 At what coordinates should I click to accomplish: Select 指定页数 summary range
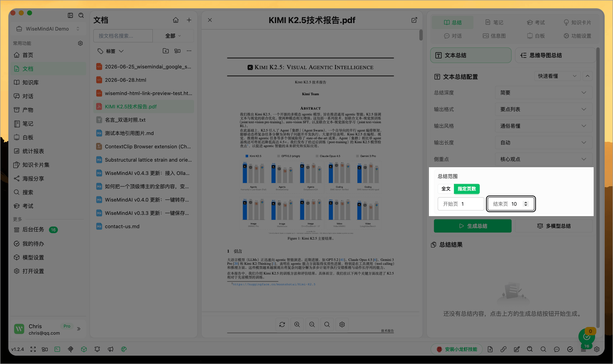[467, 189]
